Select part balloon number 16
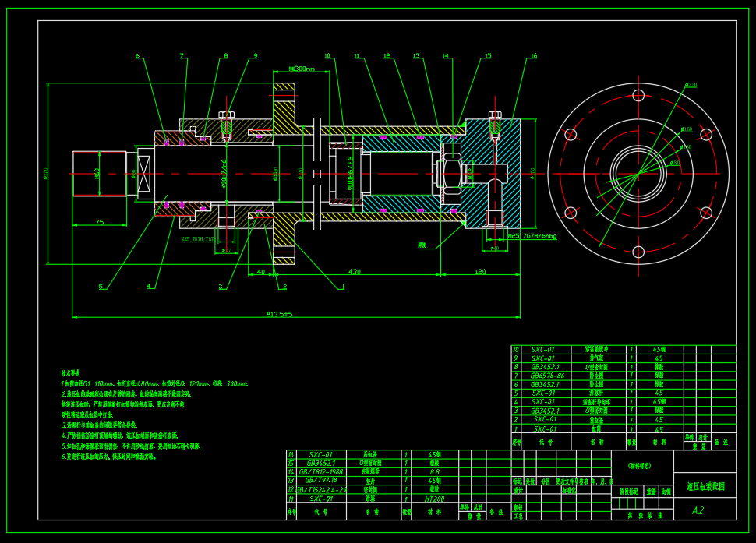The image size is (756, 543). click(534, 56)
